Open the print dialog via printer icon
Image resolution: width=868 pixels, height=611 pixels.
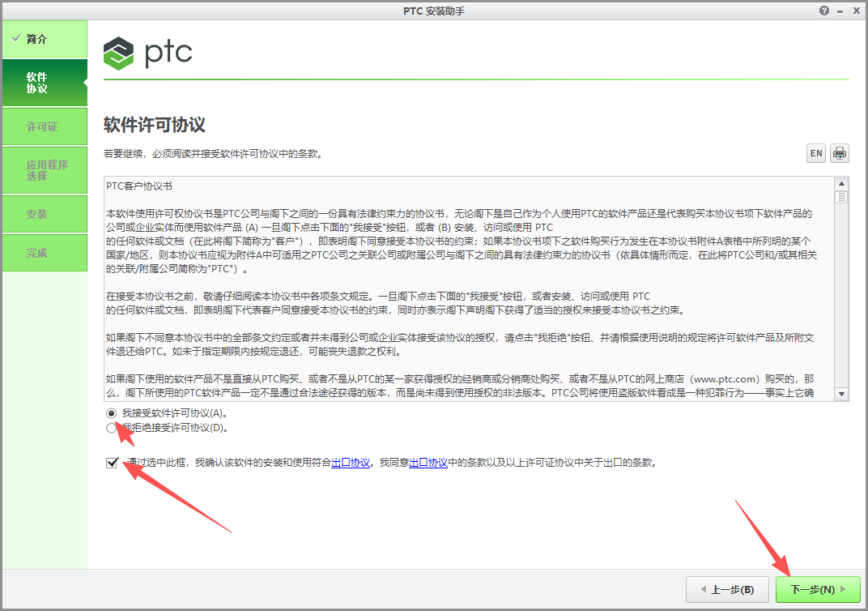pyautogui.click(x=839, y=152)
